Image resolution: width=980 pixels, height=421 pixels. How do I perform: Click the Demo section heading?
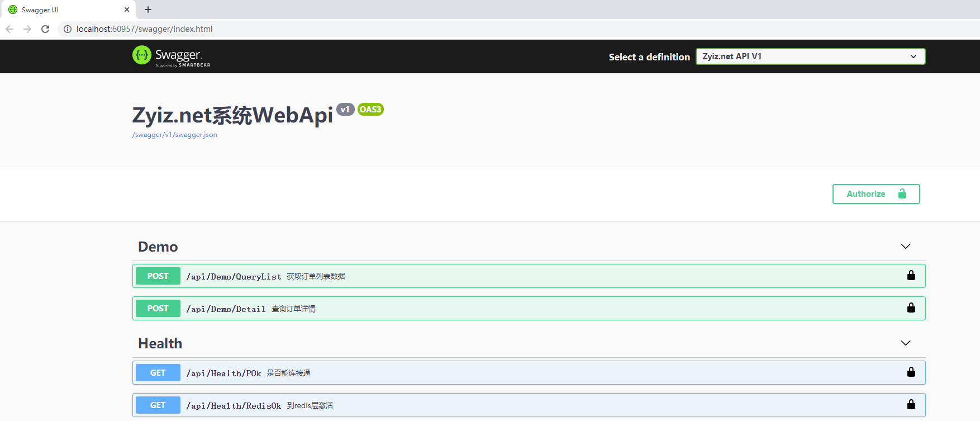tap(158, 247)
